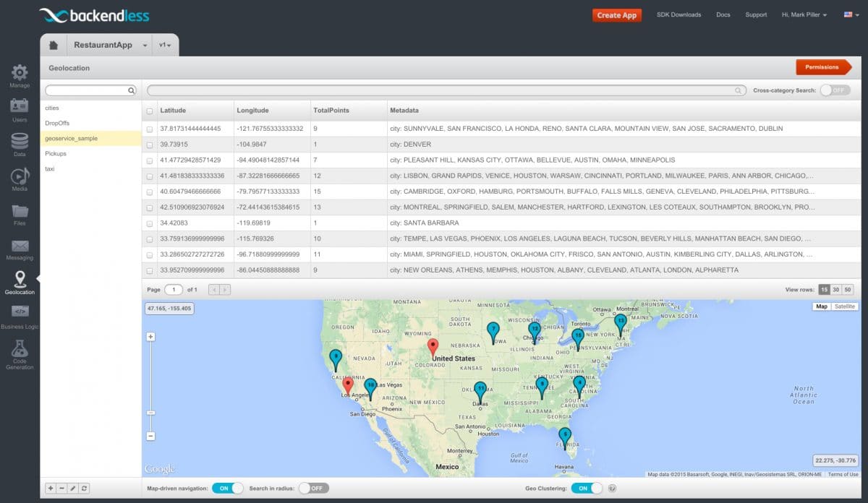Viewport: 868px width, 503px height.
Task: Open the RestaurantApp dropdown
Action: pos(145,46)
